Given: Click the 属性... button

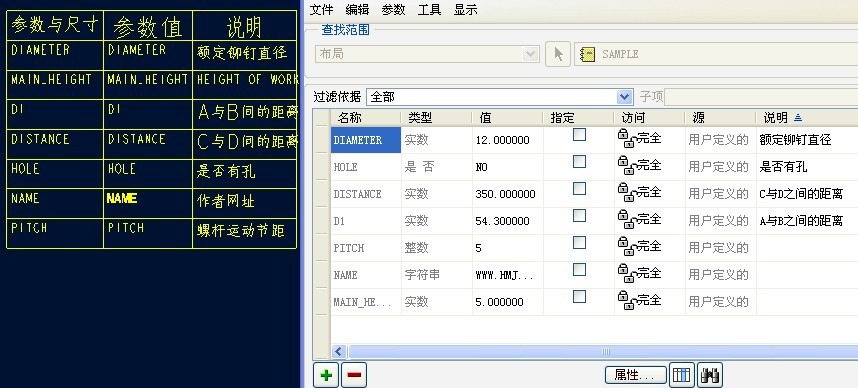Looking at the screenshot, I should [635, 375].
